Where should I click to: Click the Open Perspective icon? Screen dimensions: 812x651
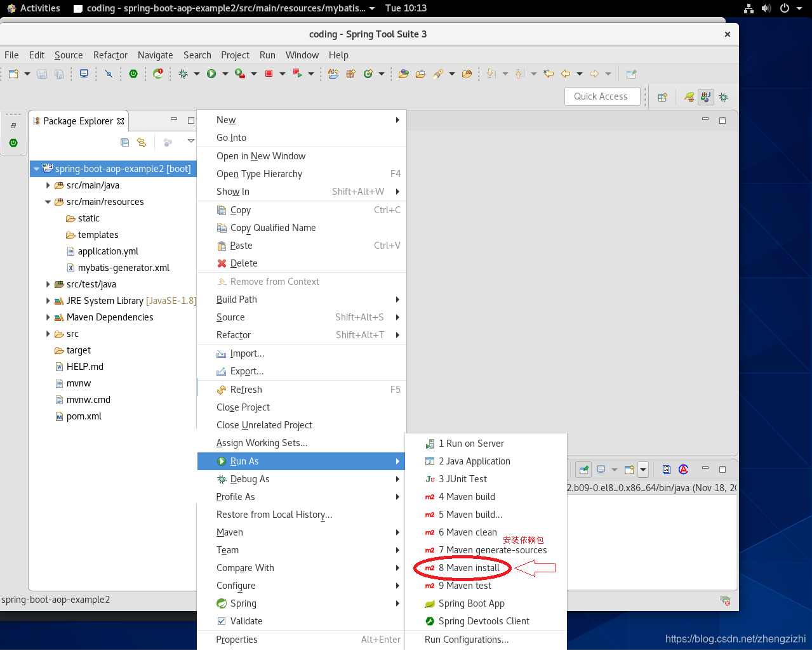pos(663,97)
